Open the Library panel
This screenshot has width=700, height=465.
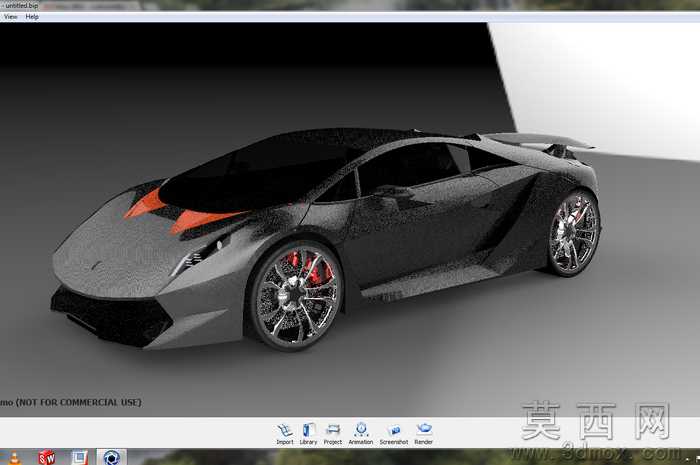pos(308,434)
